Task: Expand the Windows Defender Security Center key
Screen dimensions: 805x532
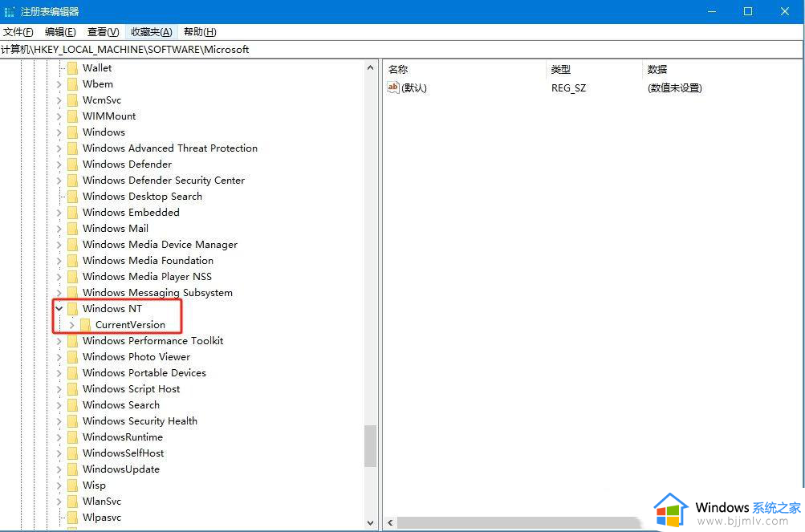Action: click(59, 181)
